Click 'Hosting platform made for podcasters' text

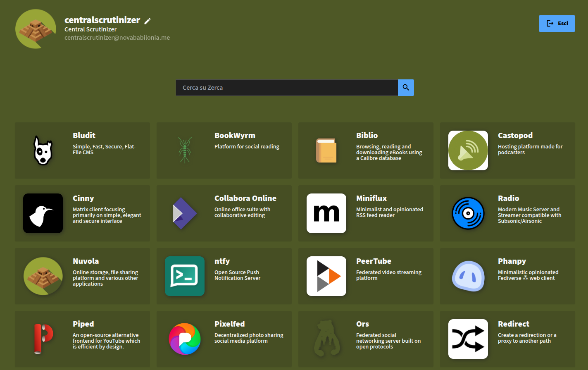(x=530, y=149)
